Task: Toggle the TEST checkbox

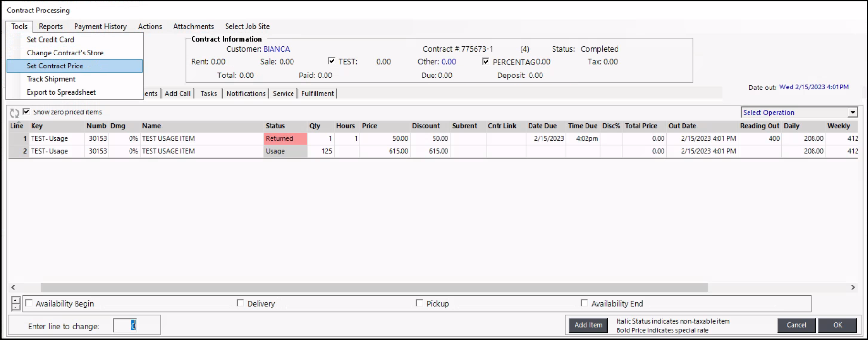Action: (x=331, y=61)
